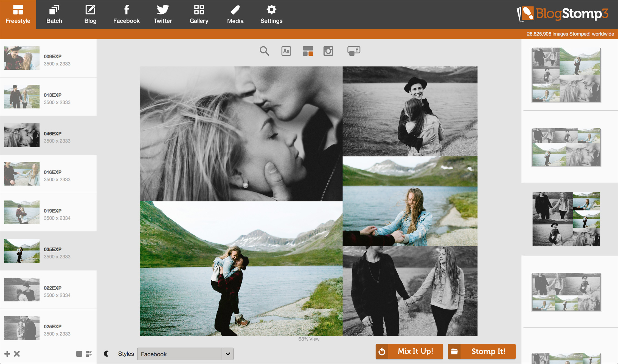This screenshot has width=618, height=364.
Task: Click the holding hands black-white photo
Action: 410,291
